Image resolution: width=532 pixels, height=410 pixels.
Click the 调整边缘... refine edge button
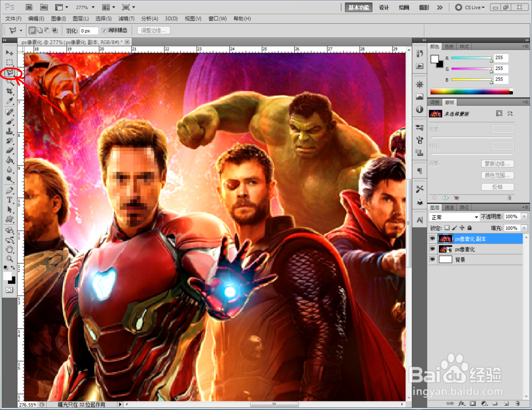[x=153, y=30]
